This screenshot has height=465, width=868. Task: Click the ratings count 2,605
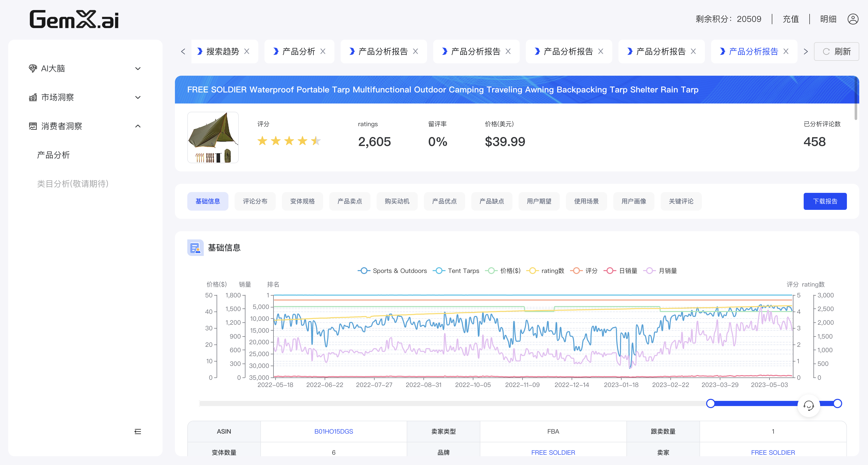(x=374, y=142)
